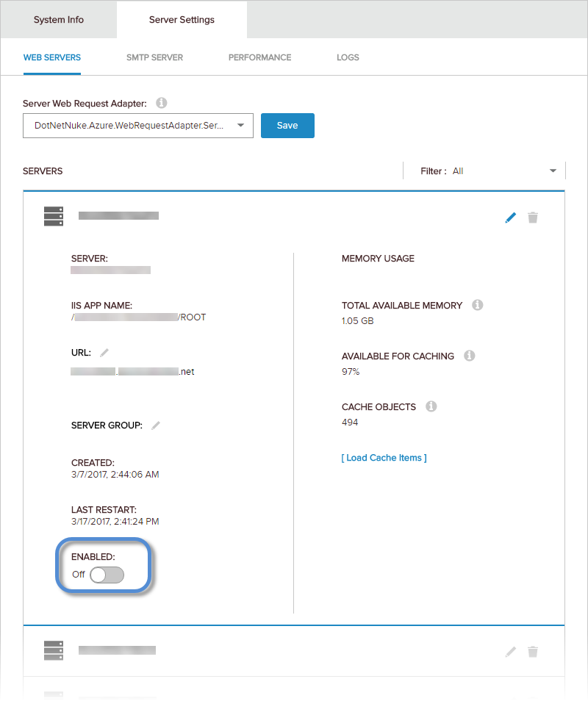
Task: Click the info icon for Total Available Memory
Action: (x=478, y=305)
